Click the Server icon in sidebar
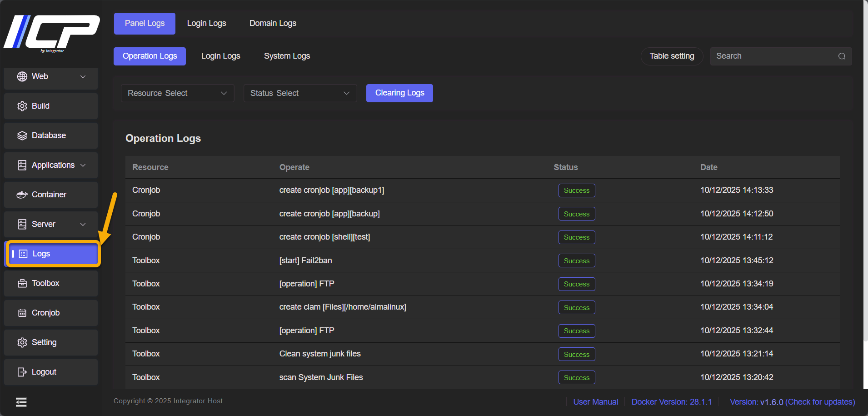The image size is (868, 416). 22,224
